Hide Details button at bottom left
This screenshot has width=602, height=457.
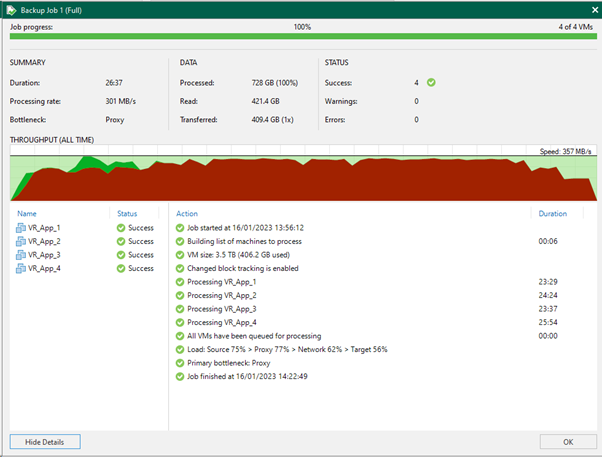click(x=45, y=442)
